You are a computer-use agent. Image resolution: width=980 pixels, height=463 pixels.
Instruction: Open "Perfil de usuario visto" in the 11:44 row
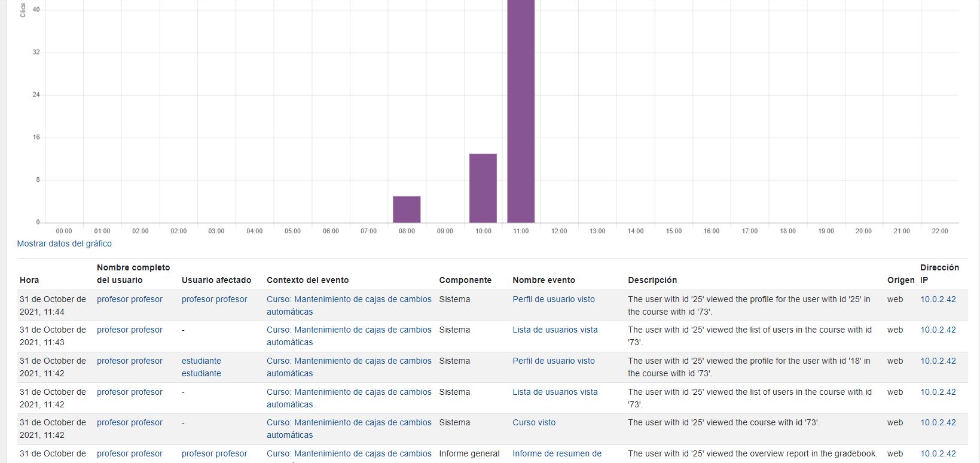coord(553,299)
